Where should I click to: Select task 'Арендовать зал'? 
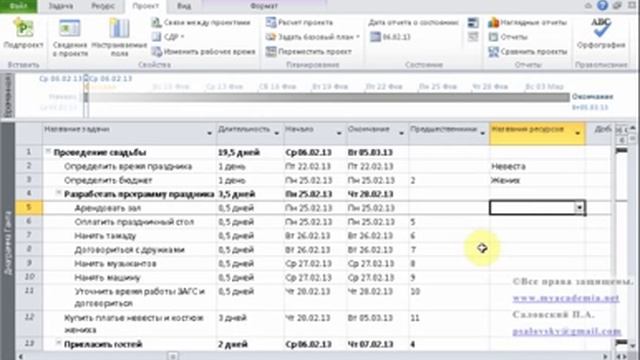(108, 208)
